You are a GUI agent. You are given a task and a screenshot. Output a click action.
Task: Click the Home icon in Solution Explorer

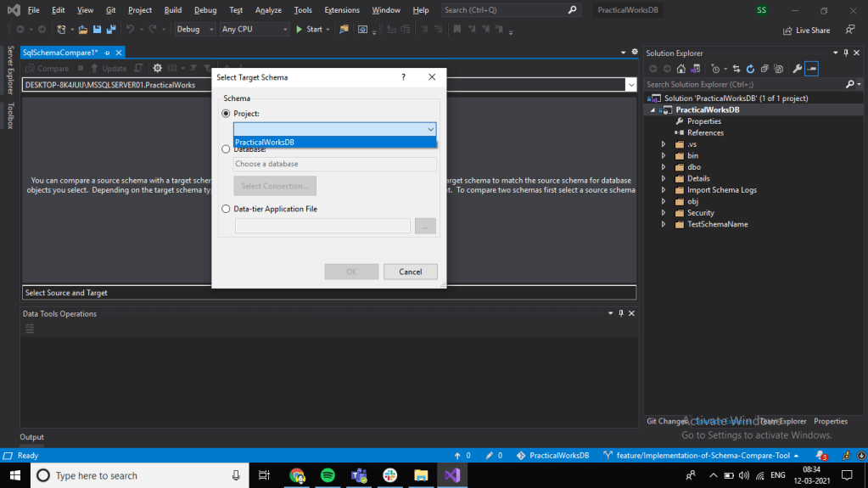coord(680,69)
